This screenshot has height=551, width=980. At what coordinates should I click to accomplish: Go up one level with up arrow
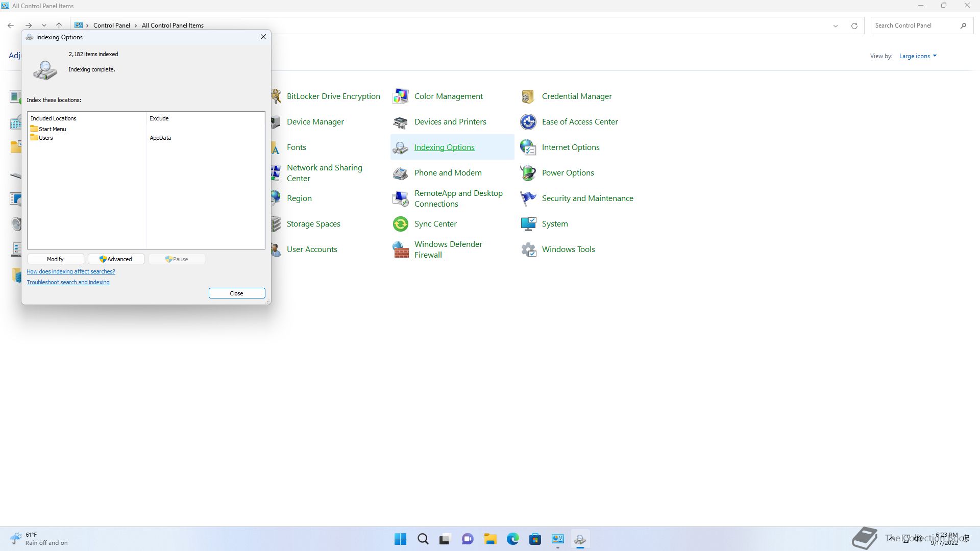coord(59,26)
